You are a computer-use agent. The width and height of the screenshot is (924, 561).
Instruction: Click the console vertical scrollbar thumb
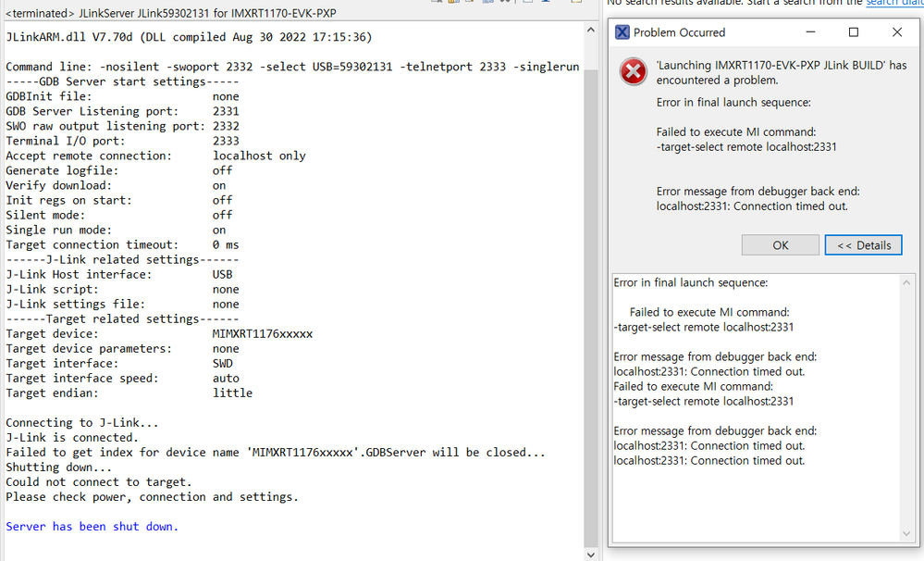pos(590,306)
